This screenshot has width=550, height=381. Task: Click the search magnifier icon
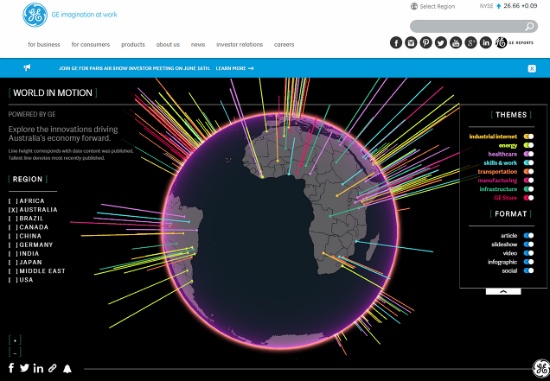529,26
